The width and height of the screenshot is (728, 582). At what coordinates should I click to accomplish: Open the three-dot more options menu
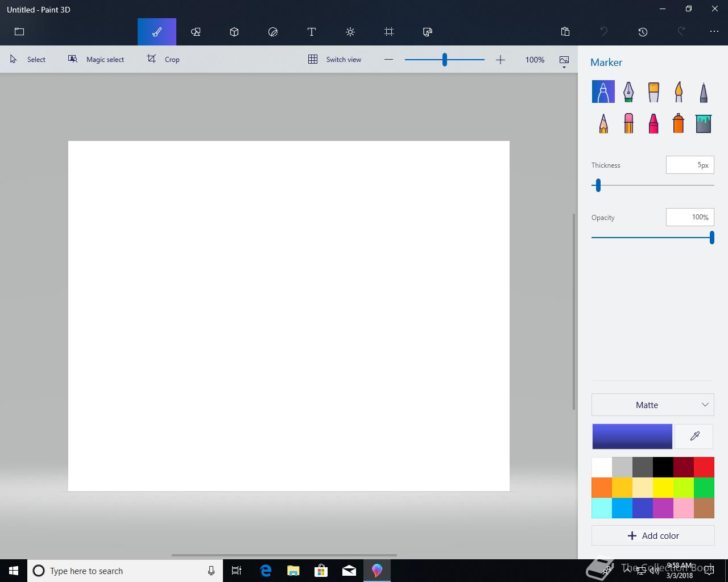click(x=714, y=32)
